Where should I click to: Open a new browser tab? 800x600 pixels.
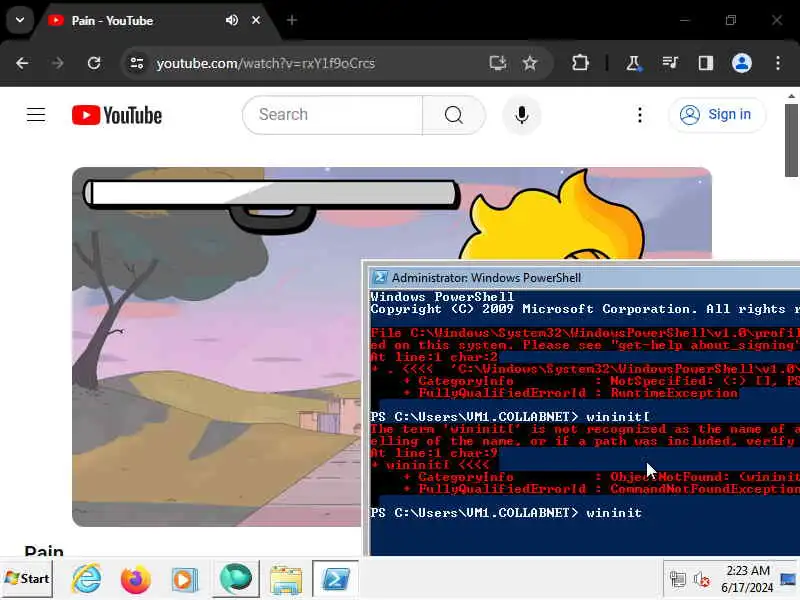click(x=292, y=20)
